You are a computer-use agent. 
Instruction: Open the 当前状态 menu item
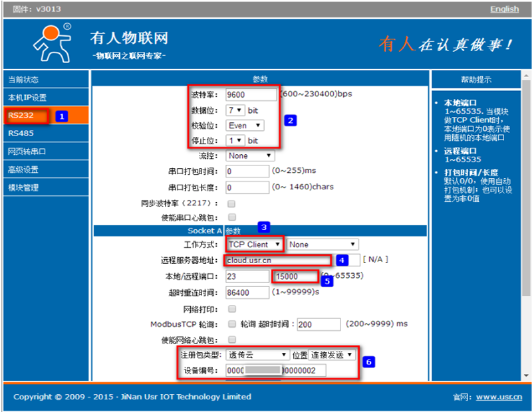[23, 80]
